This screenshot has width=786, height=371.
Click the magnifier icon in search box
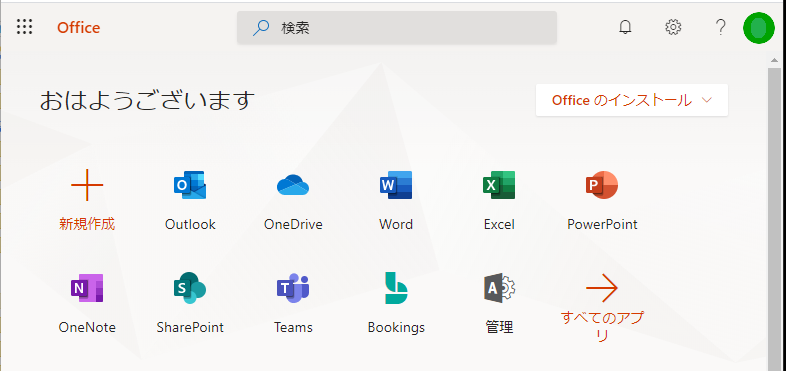point(261,28)
